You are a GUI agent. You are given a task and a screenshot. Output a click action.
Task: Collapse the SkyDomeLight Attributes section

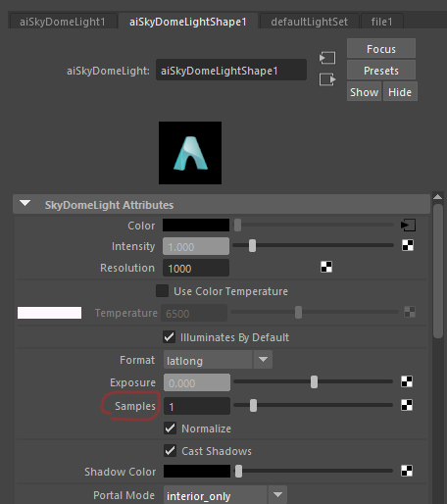coord(25,204)
